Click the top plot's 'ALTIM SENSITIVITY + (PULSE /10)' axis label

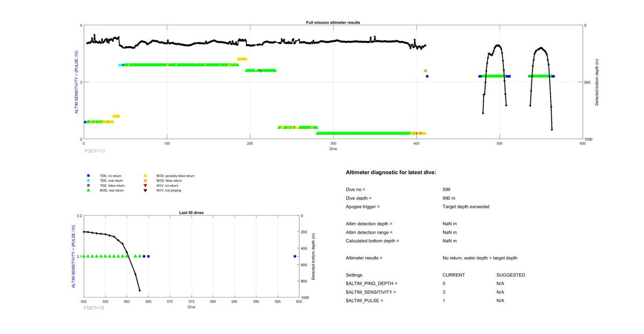77,82
